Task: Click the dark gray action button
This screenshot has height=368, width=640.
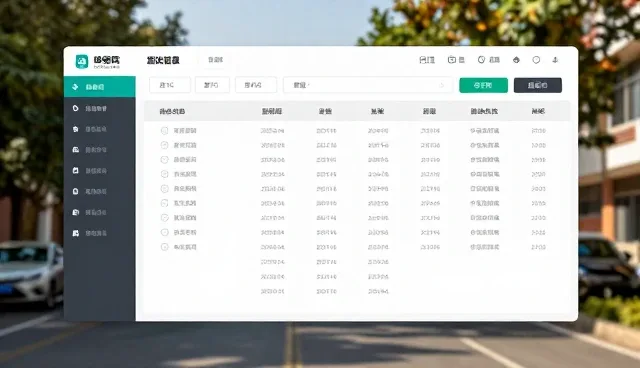Action: (538, 85)
